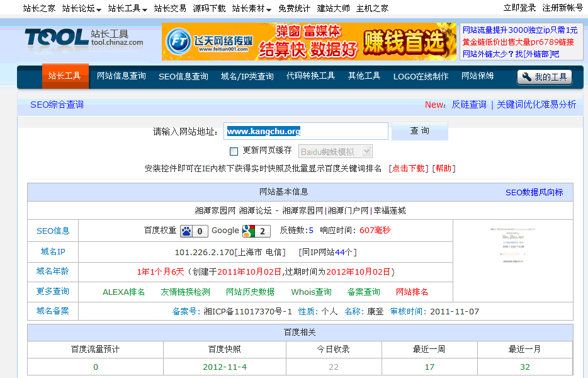Expand the 站长素材 top menu
This screenshot has width=588, height=378.
(252, 8)
